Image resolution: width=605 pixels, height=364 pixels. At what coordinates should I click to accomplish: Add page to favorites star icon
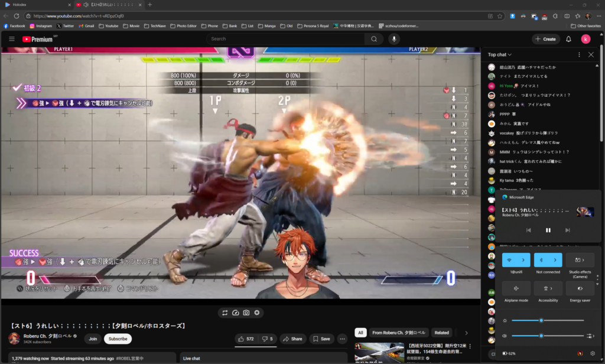click(500, 16)
